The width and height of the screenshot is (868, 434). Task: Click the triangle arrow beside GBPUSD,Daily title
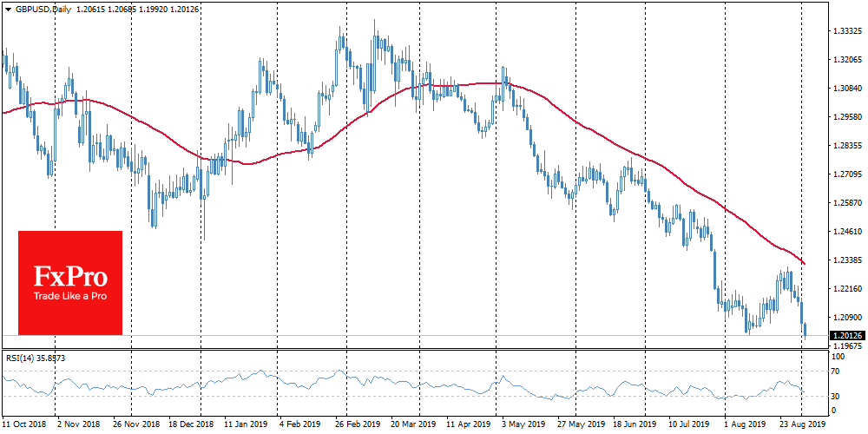click(x=7, y=7)
